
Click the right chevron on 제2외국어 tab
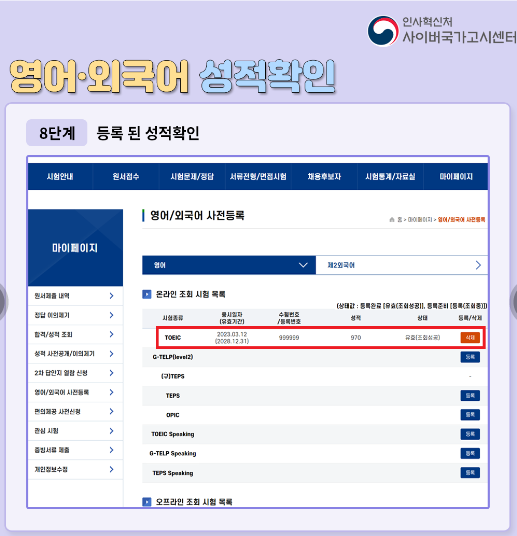click(478, 265)
